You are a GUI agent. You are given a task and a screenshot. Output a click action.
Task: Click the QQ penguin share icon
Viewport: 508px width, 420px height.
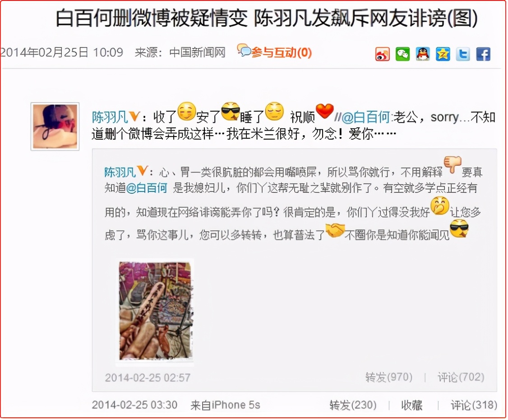click(x=422, y=54)
